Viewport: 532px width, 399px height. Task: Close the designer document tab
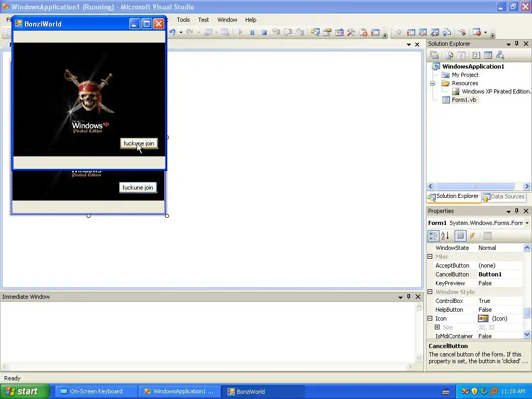click(417, 45)
